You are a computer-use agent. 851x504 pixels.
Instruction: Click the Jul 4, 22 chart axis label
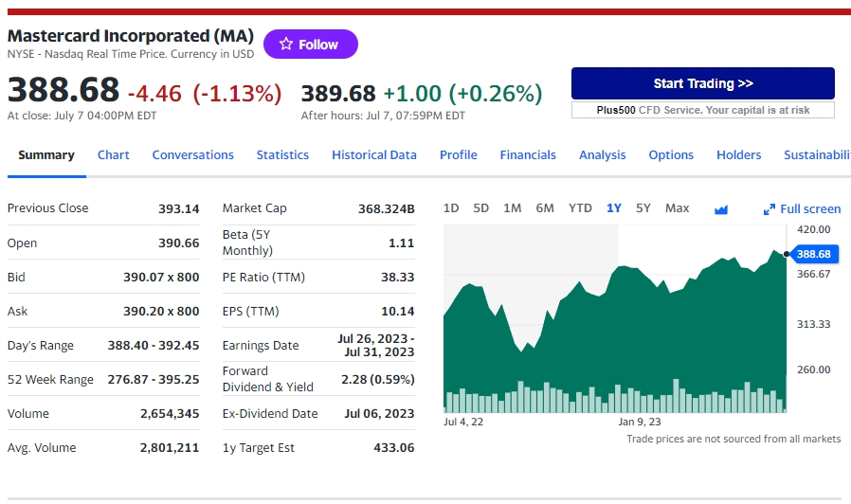pos(463,423)
